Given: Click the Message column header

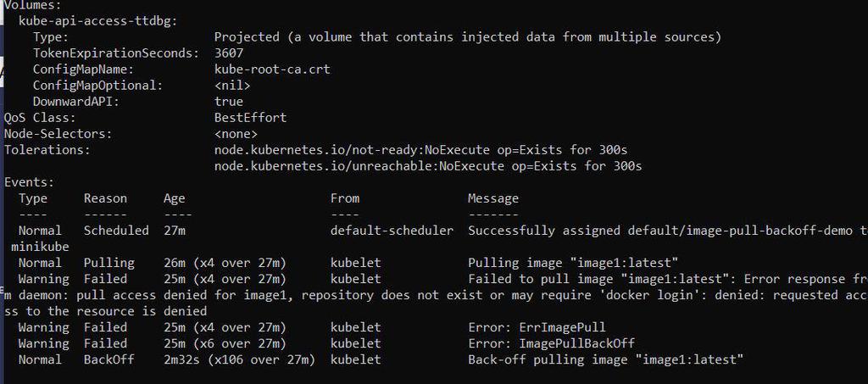Looking at the screenshot, I should [x=493, y=198].
